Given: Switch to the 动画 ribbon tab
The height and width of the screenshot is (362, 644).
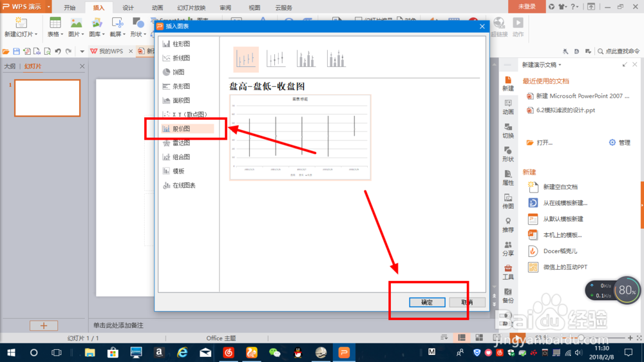Looking at the screenshot, I should coord(157,7).
